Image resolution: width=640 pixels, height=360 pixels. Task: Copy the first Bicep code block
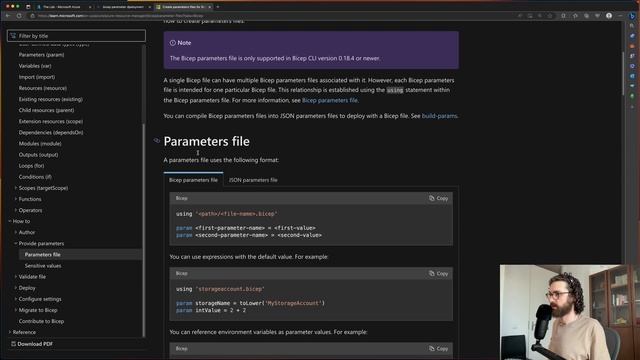pos(438,198)
